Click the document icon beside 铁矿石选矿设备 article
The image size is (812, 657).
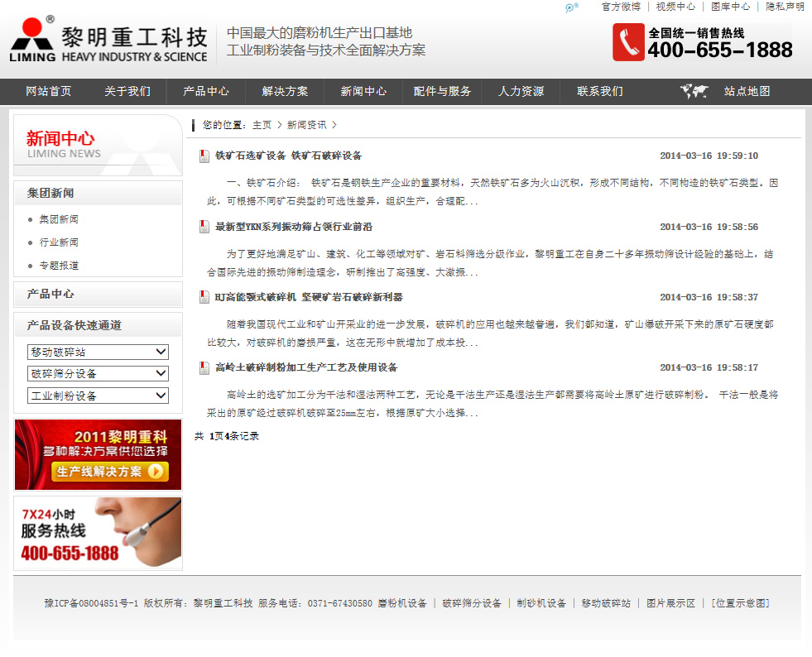click(204, 156)
